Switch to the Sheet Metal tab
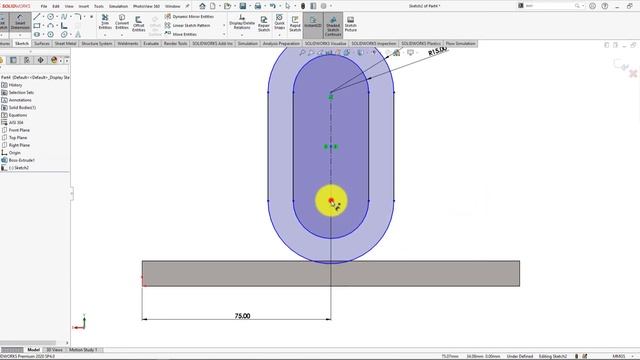Image resolution: width=640 pixels, height=360 pixels. (65, 43)
